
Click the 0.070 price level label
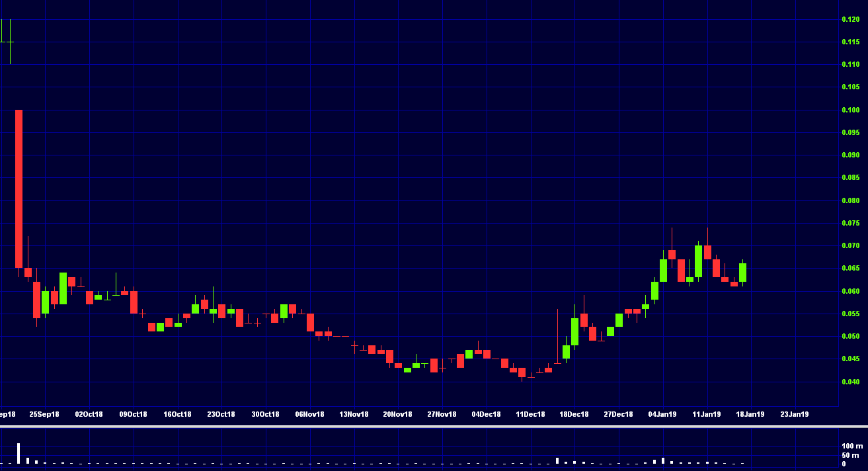tap(850, 245)
